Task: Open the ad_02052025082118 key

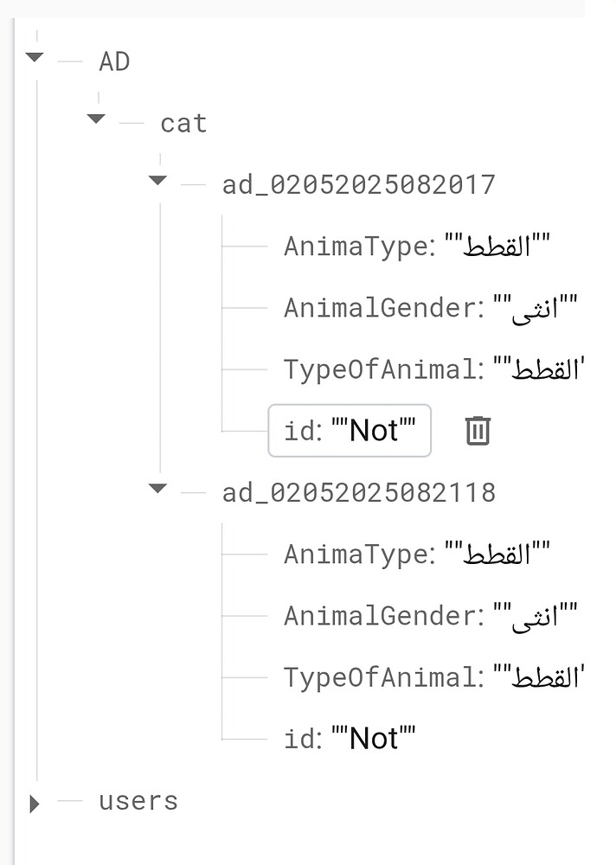Action: point(359,493)
